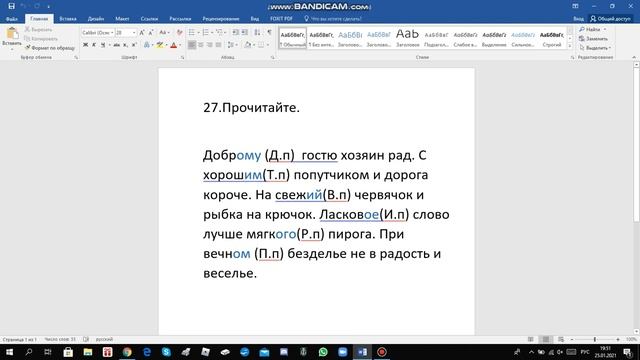The height and width of the screenshot is (360, 640).
Task: Toggle paragraph marks display (¶)
Action: click(x=269, y=33)
